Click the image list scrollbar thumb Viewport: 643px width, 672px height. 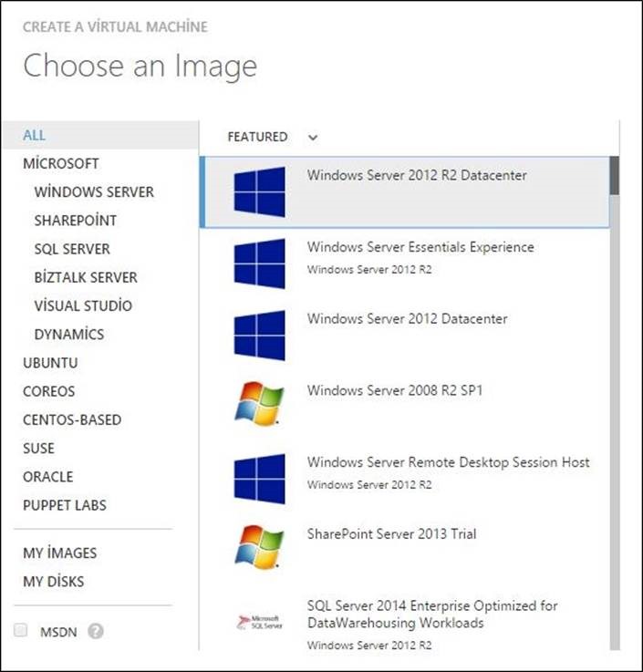pyautogui.click(x=615, y=175)
